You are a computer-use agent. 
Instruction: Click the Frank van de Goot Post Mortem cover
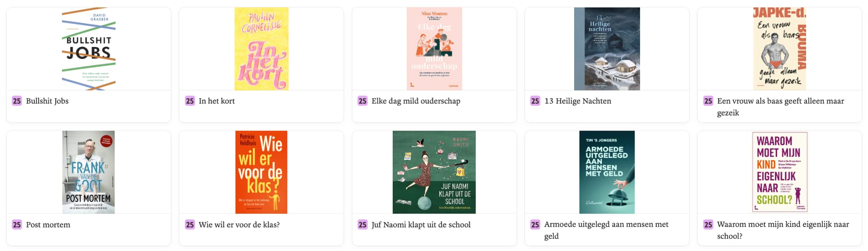click(89, 172)
